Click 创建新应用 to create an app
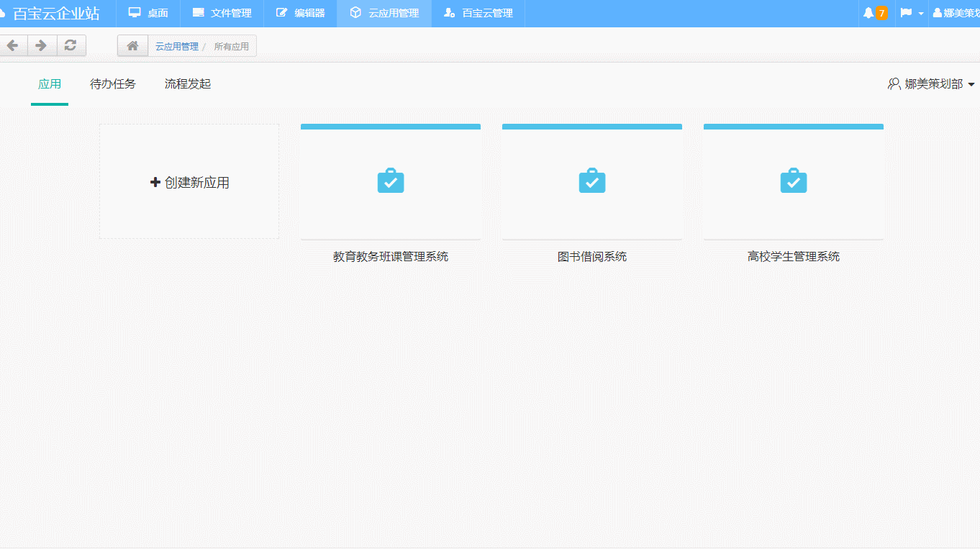 [x=189, y=181]
